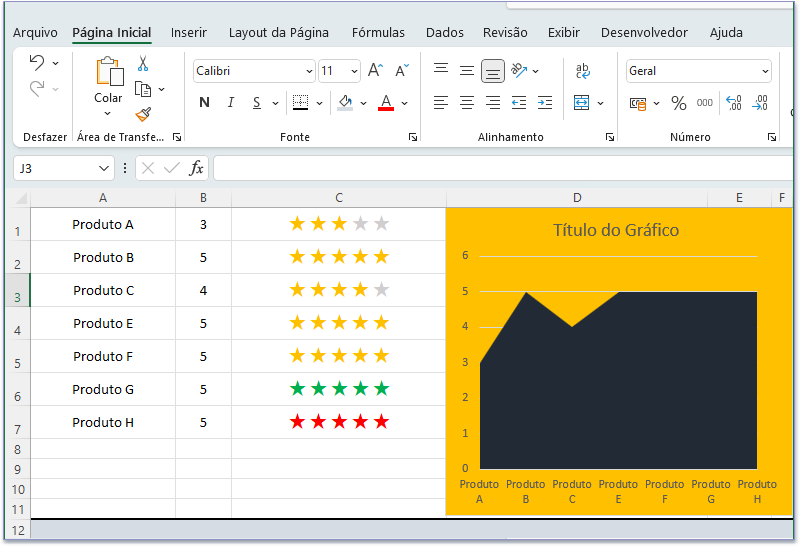Open the font size 11 dropdown
This screenshot has width=800, height=547.
point(354,71)
